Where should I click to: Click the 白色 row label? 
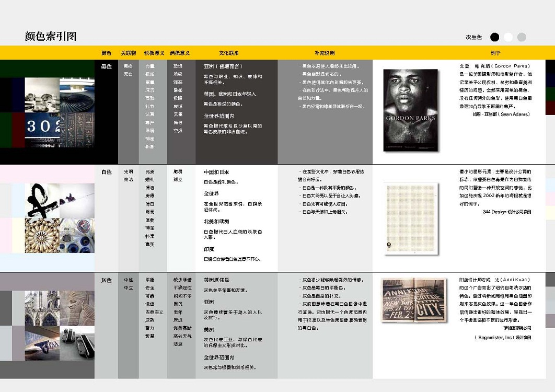(106, 172)
